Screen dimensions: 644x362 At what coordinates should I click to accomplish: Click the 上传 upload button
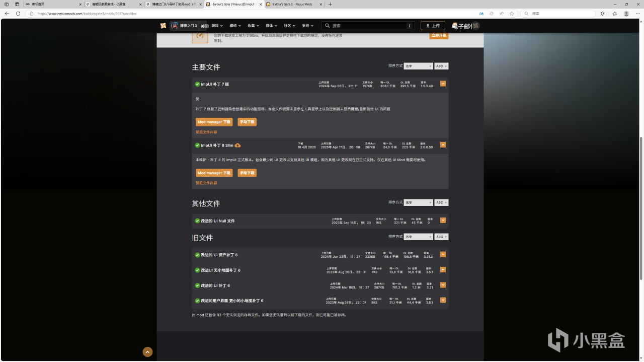pyautogui.click(x=433, y=26)
